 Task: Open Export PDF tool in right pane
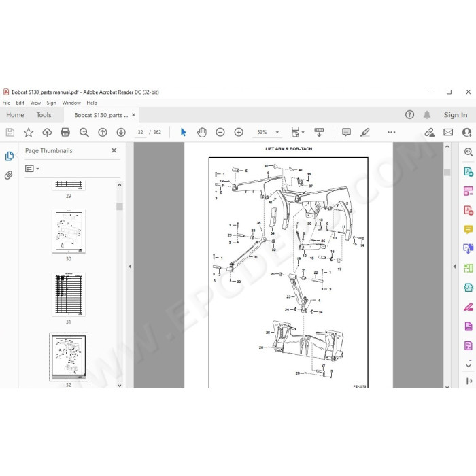469,172
